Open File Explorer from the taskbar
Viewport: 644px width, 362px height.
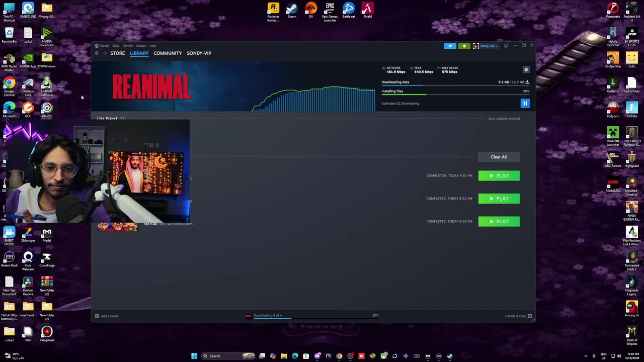[x=284, y=356]
